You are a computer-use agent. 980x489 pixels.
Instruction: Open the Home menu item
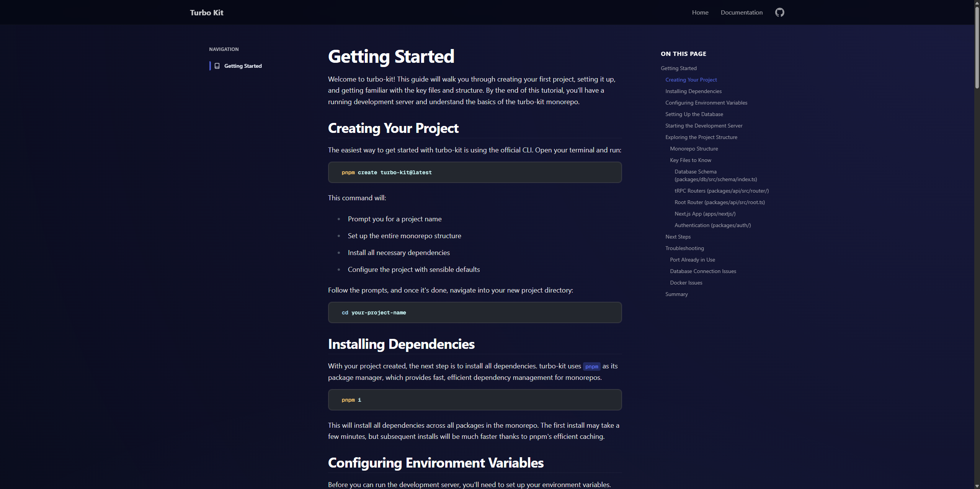click(700, 13)
